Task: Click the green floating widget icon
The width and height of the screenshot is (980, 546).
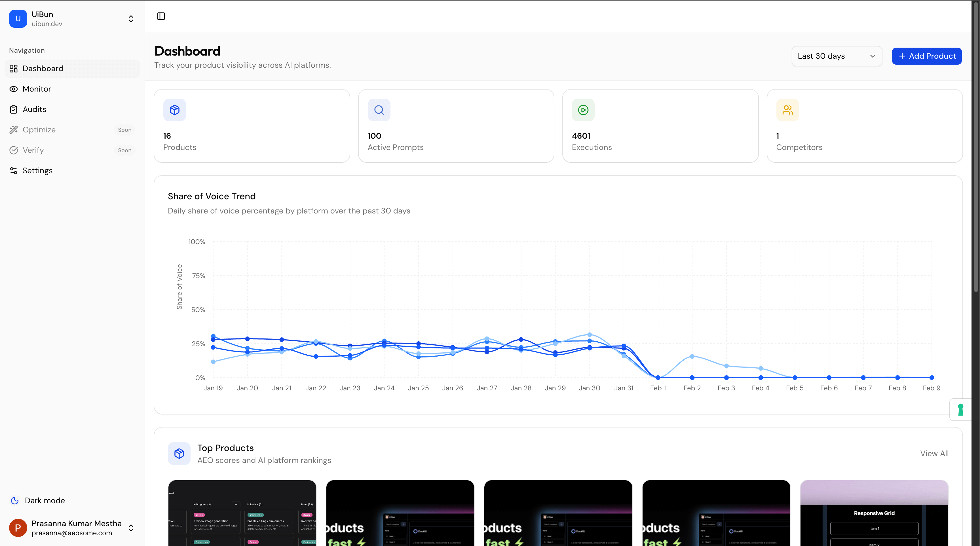Action: [960, 409]
